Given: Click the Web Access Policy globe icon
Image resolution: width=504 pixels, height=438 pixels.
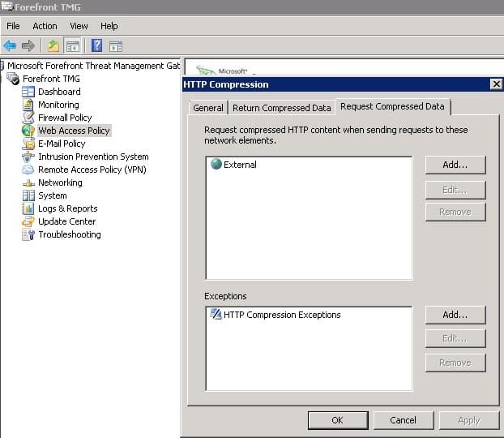Looking at the screenshot, I should point(28,131).
